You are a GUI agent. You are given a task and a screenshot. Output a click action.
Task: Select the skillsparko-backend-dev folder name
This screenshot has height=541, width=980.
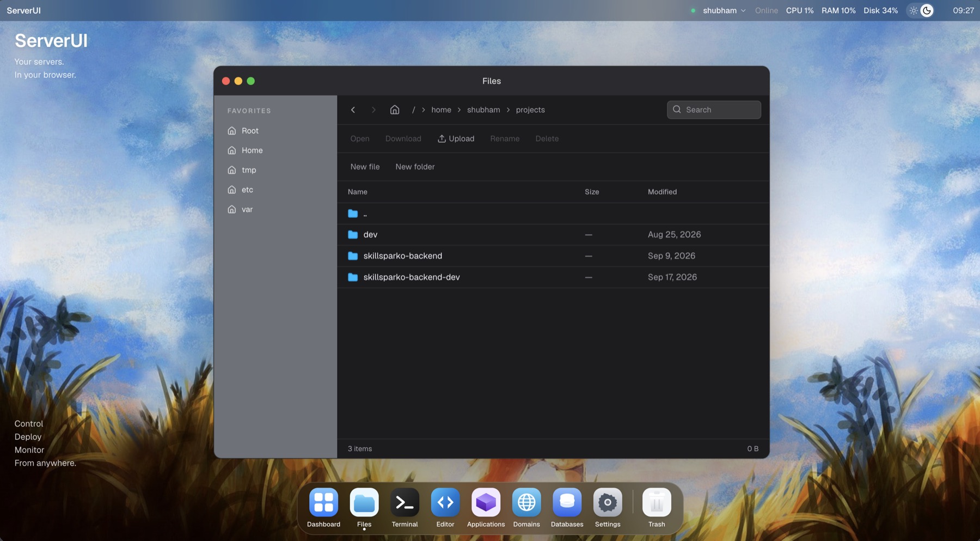(x=412, y=277)
